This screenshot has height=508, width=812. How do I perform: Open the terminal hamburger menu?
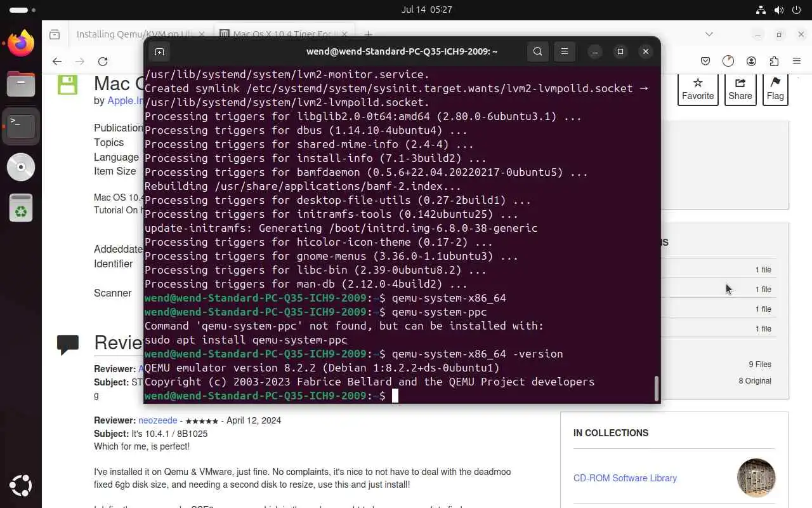(x=565, y=51)
